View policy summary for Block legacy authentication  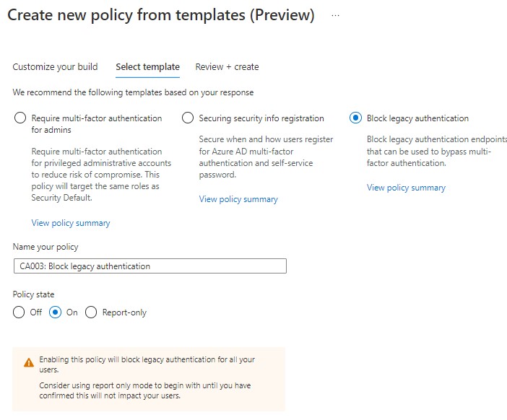[x=406, y=188]
